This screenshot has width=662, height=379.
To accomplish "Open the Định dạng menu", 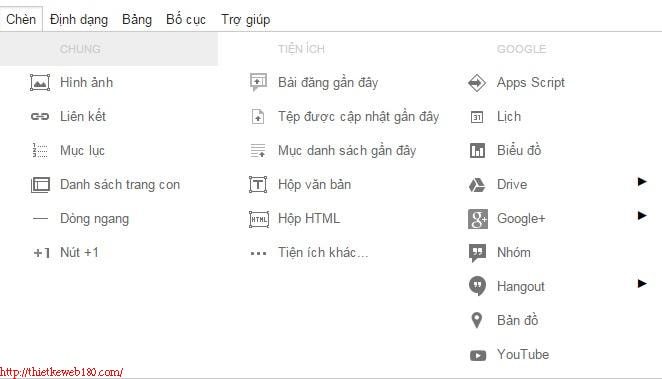I will click(x=79, y=19).
